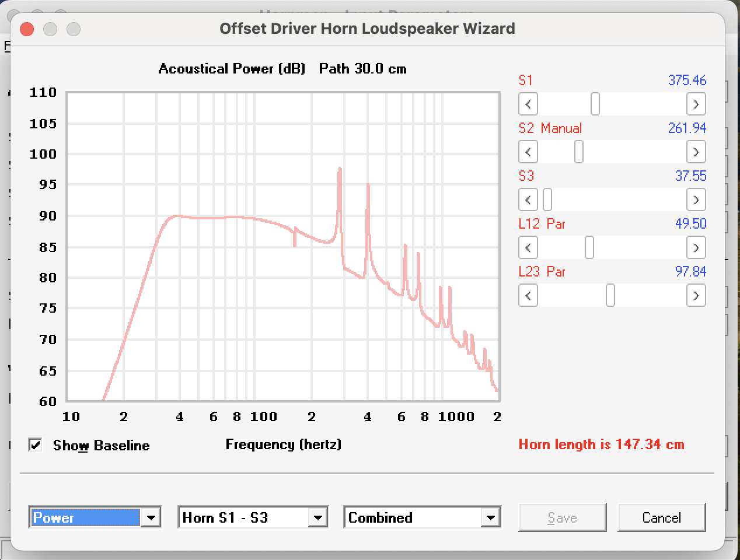Click the L23 slider thumb
This screenshot has height=560, width=740.
tap(610, 296)
